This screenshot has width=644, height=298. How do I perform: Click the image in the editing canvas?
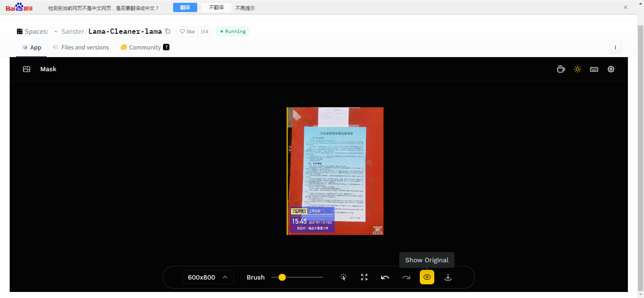(x=335, y=171)
